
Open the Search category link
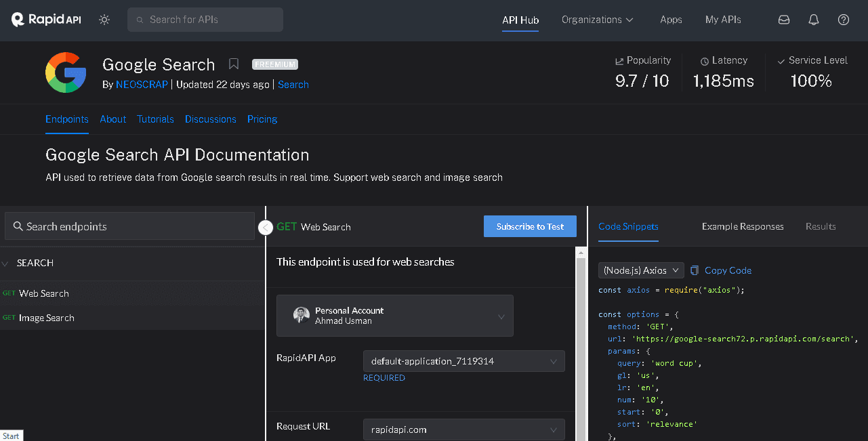click(x=293, y=85)
